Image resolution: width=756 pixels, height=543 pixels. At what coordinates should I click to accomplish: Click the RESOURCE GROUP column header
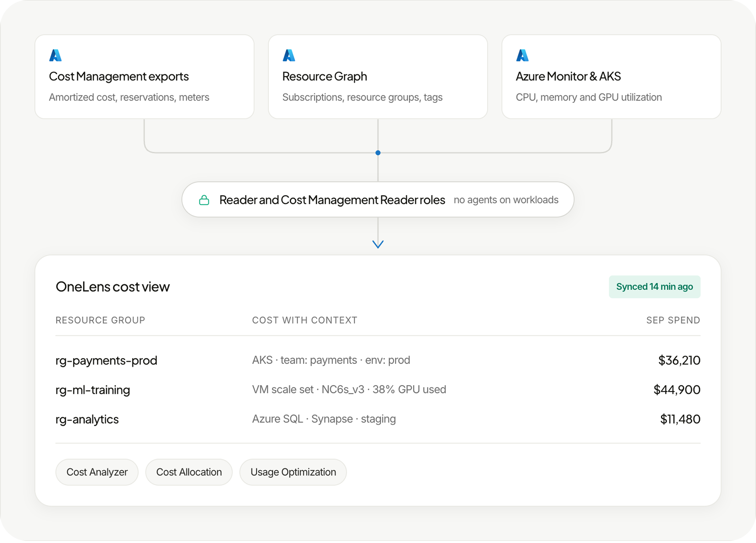tap(100, 320)
